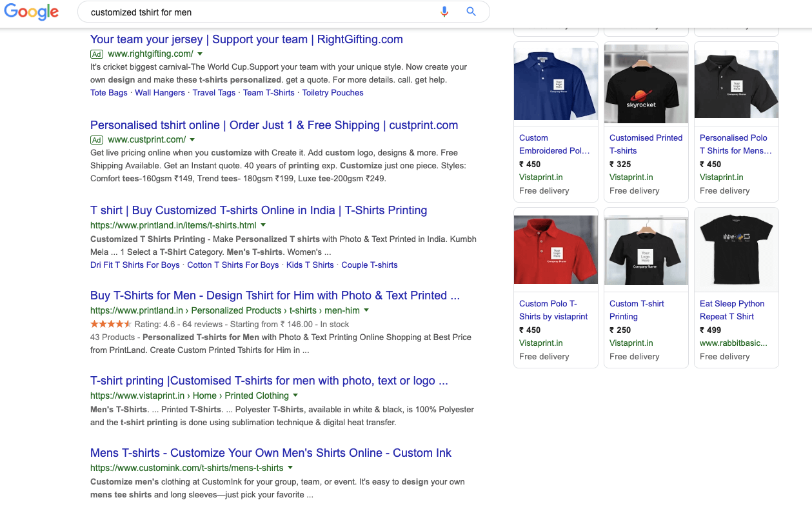
Task: Click the blue embroidered polo product image
Action: [556, 85]
